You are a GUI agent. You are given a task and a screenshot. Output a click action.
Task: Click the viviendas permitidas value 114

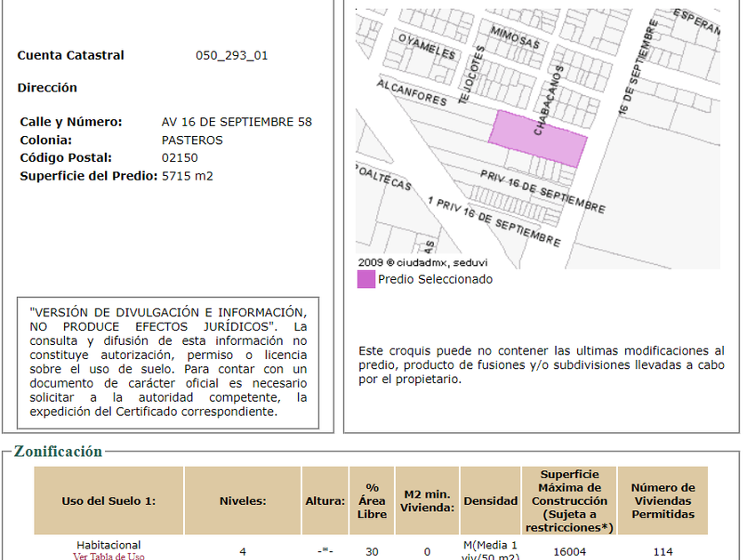[663, 551]
